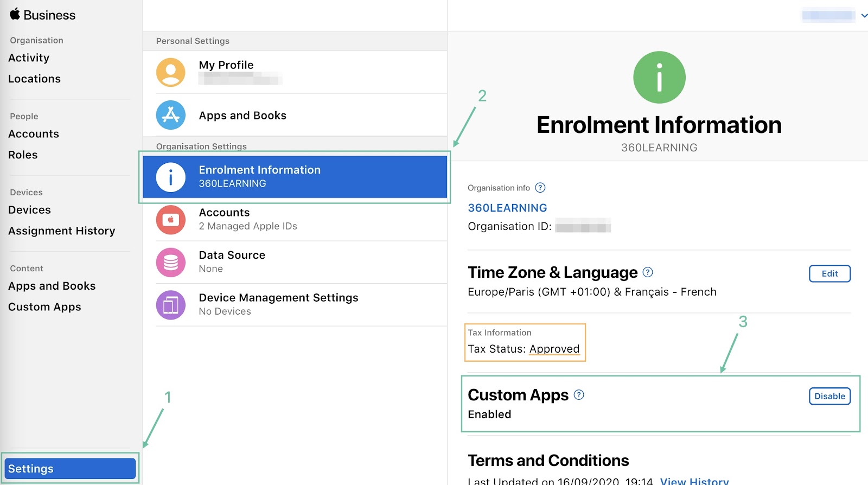Click the red Accounts icon
The image size is (868, 485).
pyautogui.click(x=171, y=220)
